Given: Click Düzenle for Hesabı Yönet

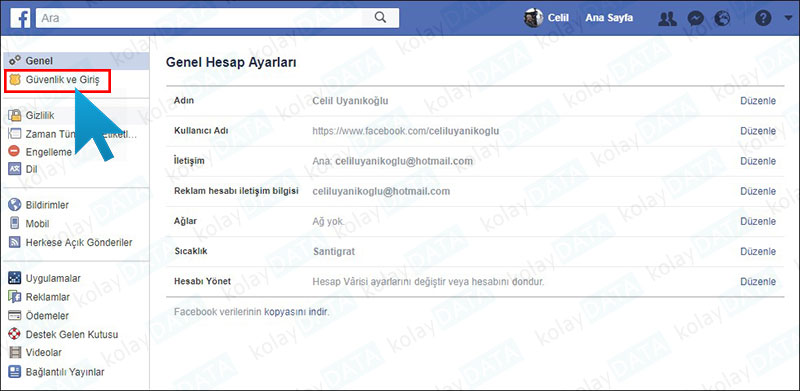Looking at the screenshot, I should pos(758,281).
